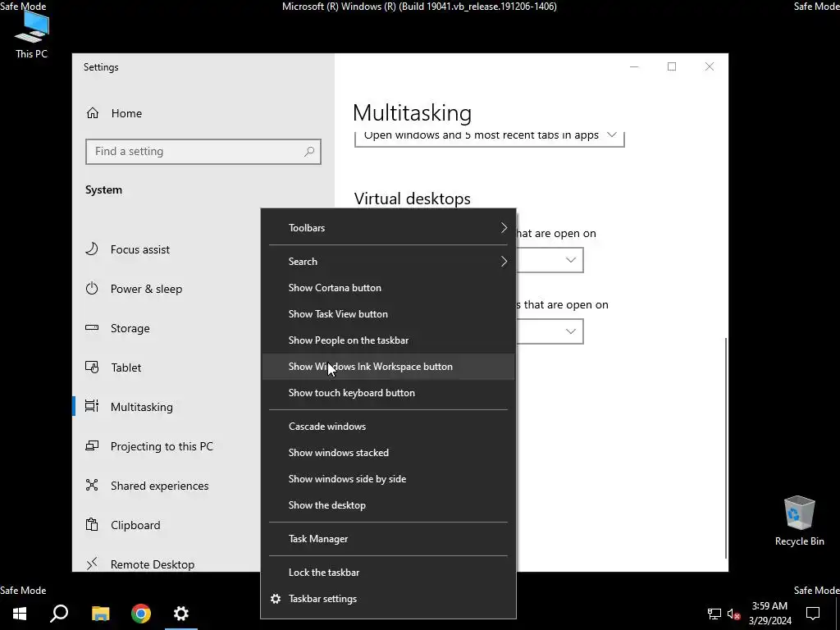Click the Shared experiences icon
Screen dimensions: 840x630
[x=92, y=485]
